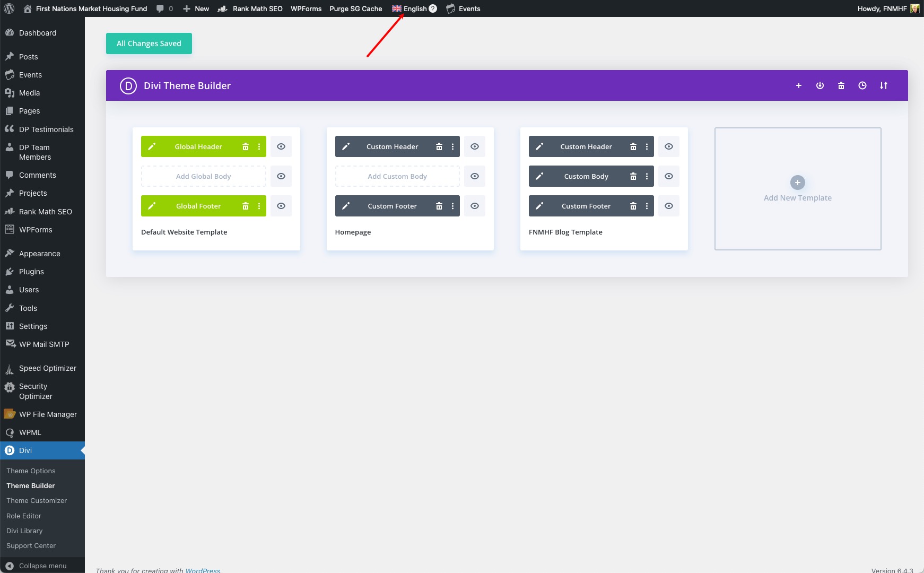This screenshot has width=924, height=573.
Task: Toggle visibility of the Global Footer
Action: tap(281, 206)
